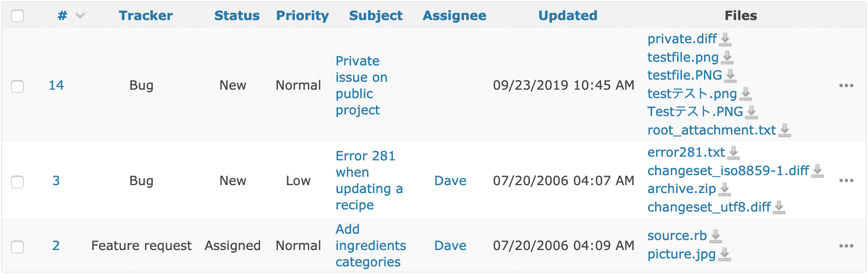Viewport: 868px width, 278px height.
Task: Click download icon next to error281.txt
Action: pyautogui.click(x=734, y=153)
